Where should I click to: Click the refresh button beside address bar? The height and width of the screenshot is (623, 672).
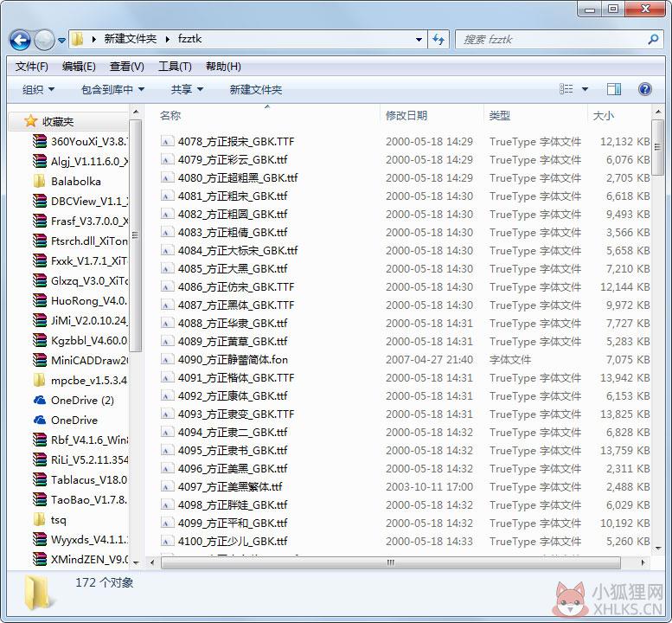point(438,40)
